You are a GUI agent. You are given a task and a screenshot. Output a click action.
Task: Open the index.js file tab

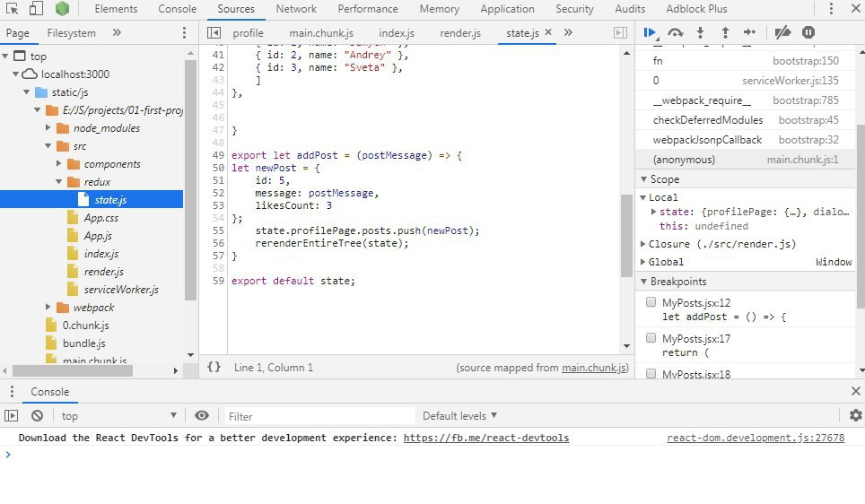(x=398, y=33)
